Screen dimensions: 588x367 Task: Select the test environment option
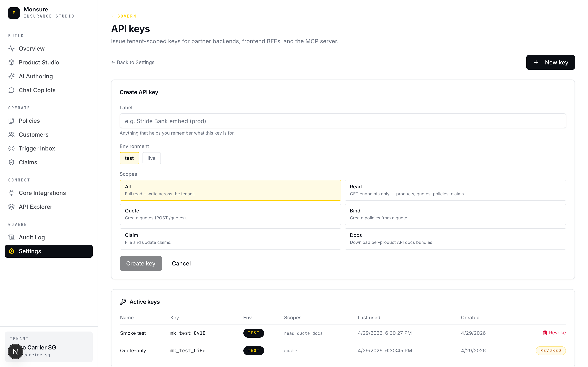[x=129, y=158]
